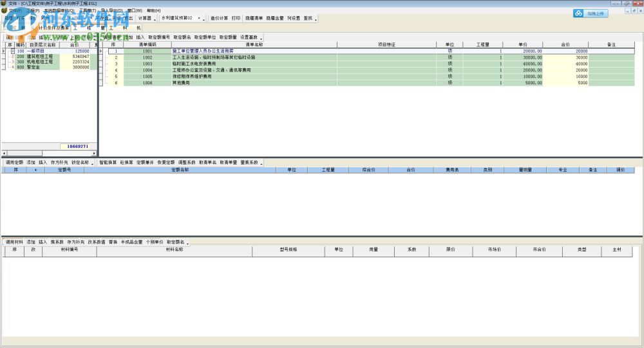Click 设置基数 in the list toolbar
Image resolution: width=644 pixels, height=348 pixels.
tap(249, 37)
